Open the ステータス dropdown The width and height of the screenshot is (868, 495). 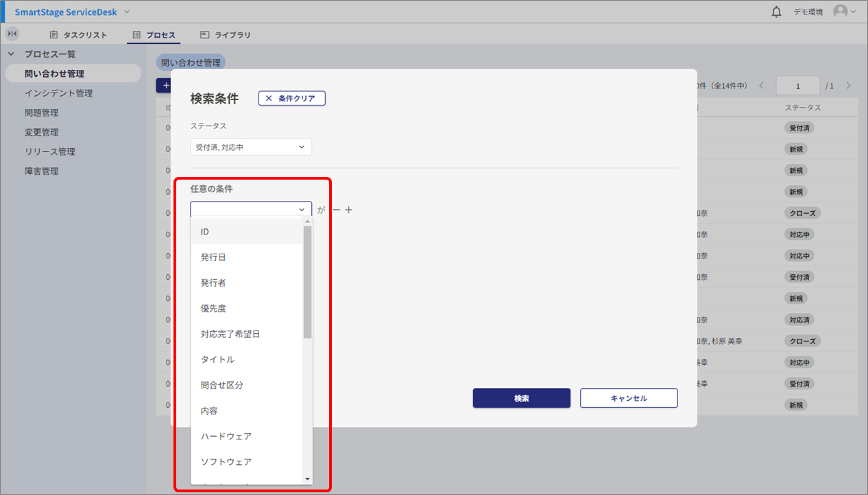click(251, 147)
